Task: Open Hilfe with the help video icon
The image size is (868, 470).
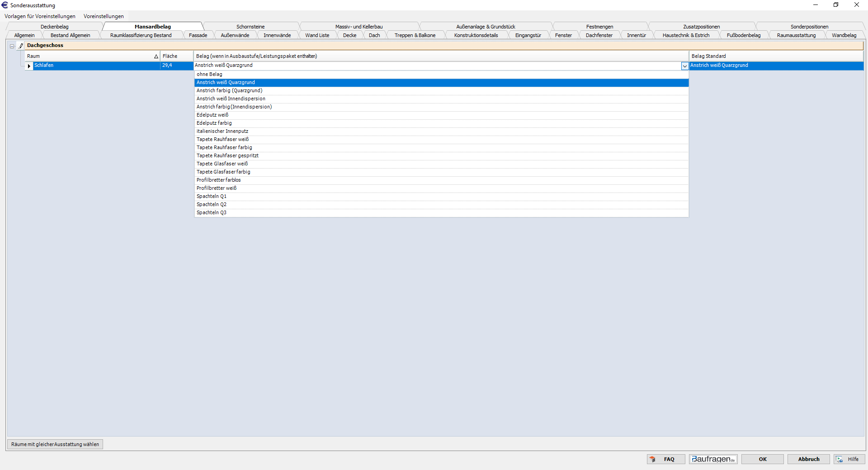Action: 849,459
